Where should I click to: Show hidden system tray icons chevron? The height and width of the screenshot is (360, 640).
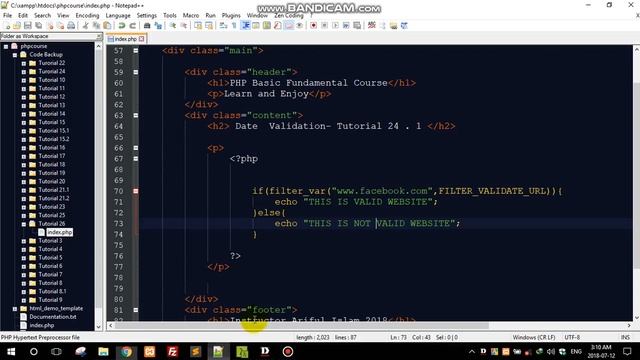[x=471, y=351]
